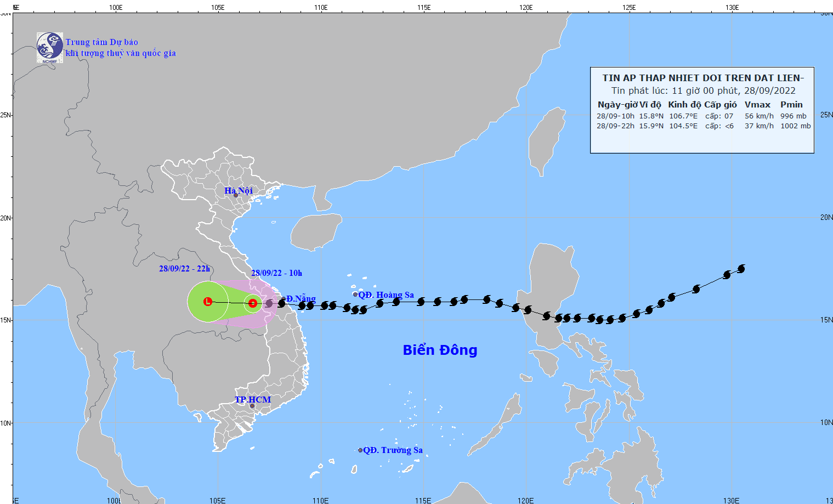Click the '28/09-10h' table cell
The width and height of the screenshot is (833, 504).
coord(615,116)
